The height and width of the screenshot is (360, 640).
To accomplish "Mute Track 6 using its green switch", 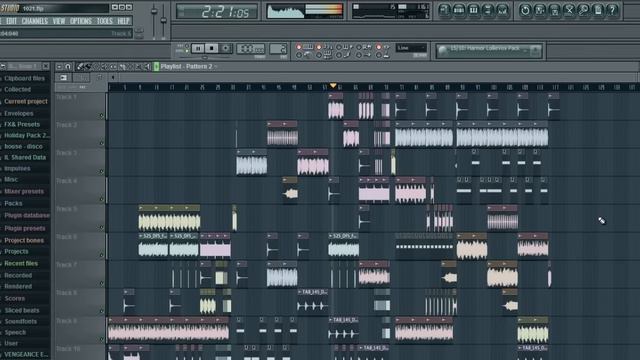I will pyautogui.click(x=102, y=255).
